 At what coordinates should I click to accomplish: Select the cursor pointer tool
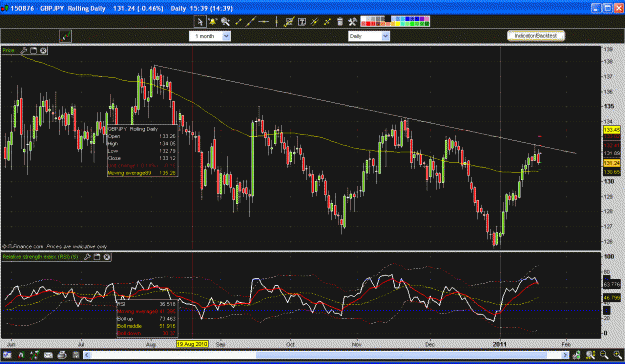coord(200,22)
